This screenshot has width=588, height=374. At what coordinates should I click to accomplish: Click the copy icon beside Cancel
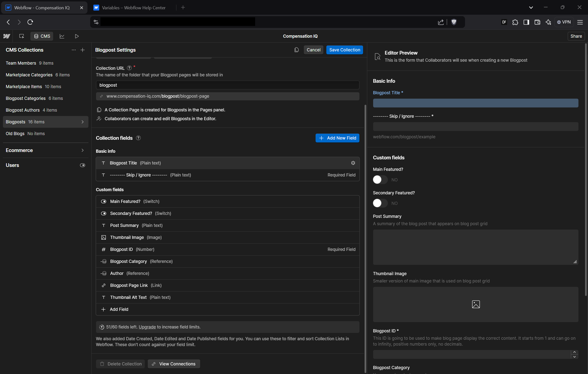tap(296, 50)
